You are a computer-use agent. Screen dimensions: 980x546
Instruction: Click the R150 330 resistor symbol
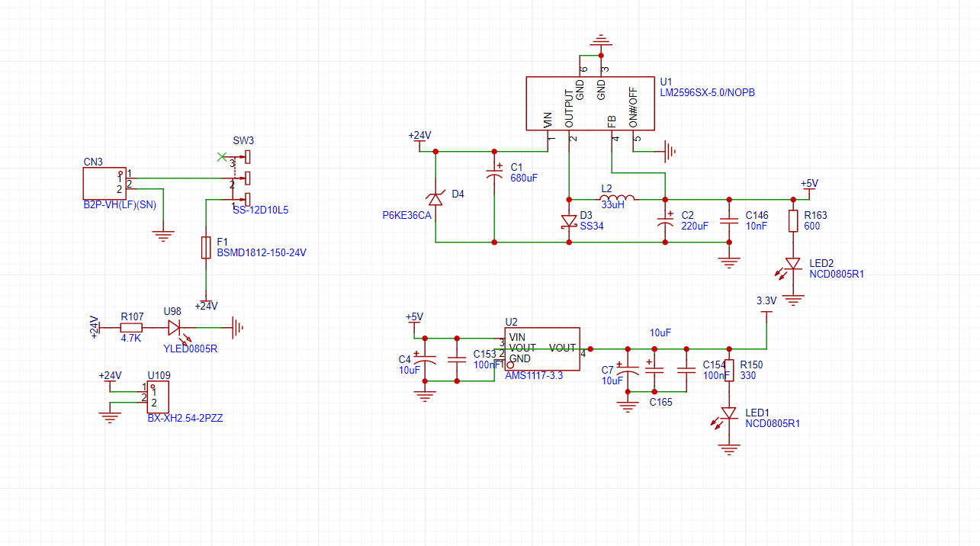(729, 371)
